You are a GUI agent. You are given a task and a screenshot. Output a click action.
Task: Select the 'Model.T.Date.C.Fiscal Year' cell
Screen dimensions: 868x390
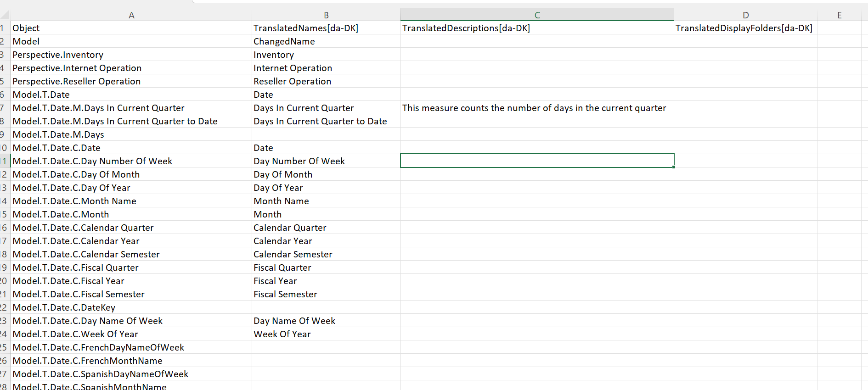(69, 281)
